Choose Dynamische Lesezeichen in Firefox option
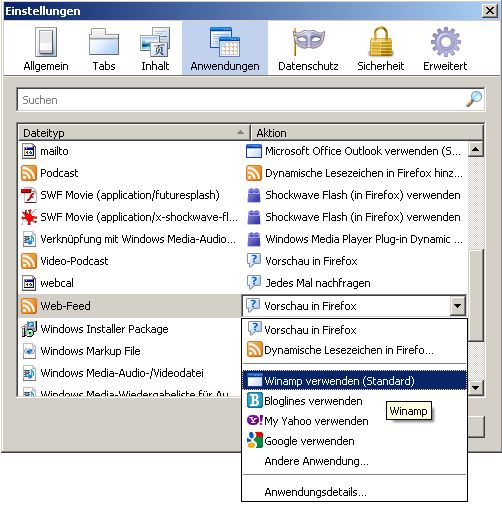This screenshot has height=507, width=502. tap(354, 350)
